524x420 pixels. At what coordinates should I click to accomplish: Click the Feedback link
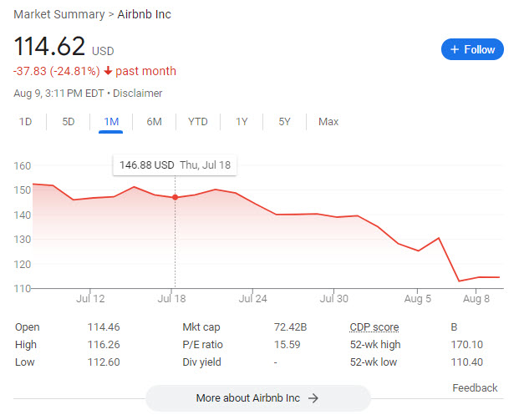[x=475, y=387]
